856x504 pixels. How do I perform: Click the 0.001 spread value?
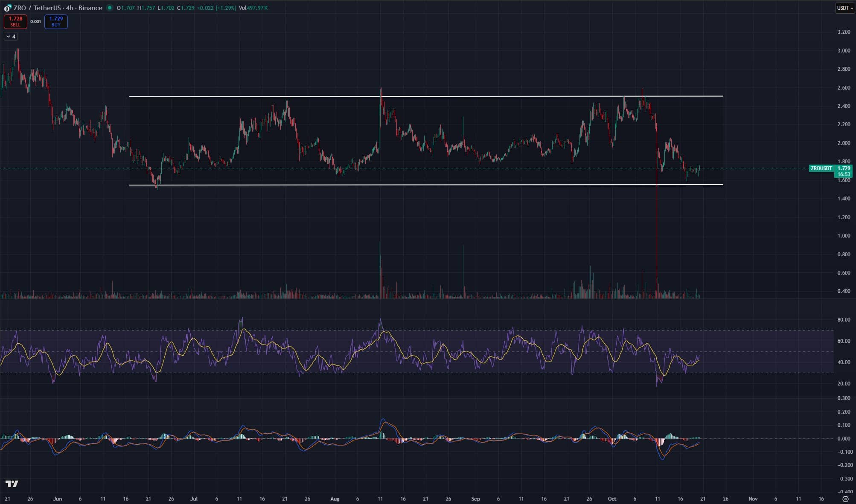point(36,21)
